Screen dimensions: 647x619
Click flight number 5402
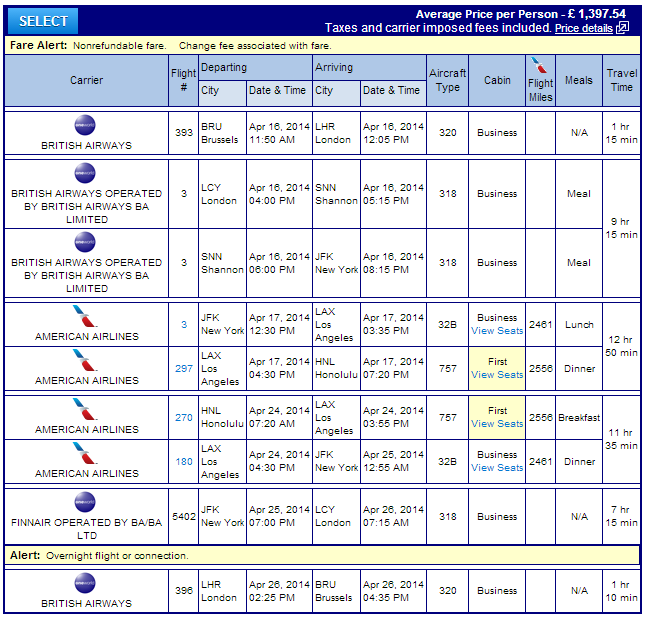point(184,516)
